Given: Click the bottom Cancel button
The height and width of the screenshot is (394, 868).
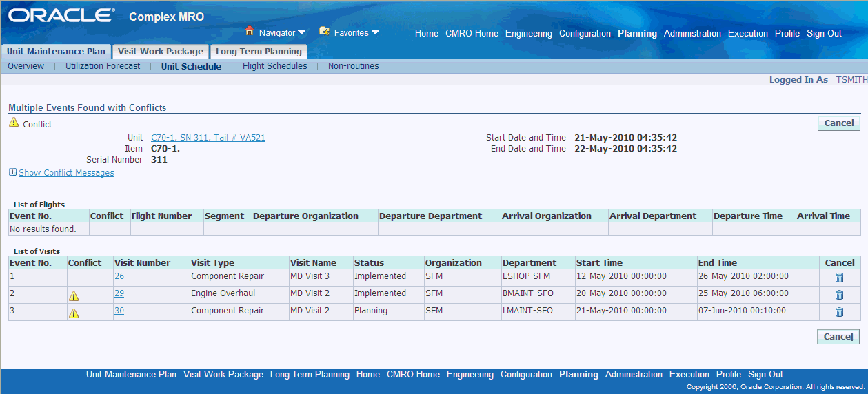Looking at the screenshot, I should point(839,337).
